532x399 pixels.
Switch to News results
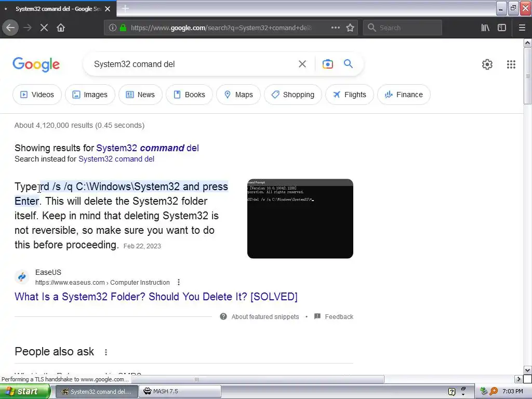140,95
